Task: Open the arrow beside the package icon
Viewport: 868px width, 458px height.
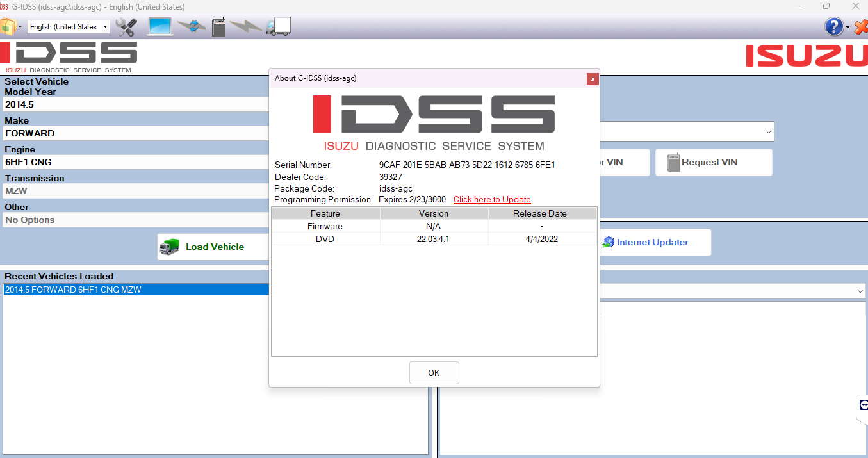Action: click(x=20, y=27)
